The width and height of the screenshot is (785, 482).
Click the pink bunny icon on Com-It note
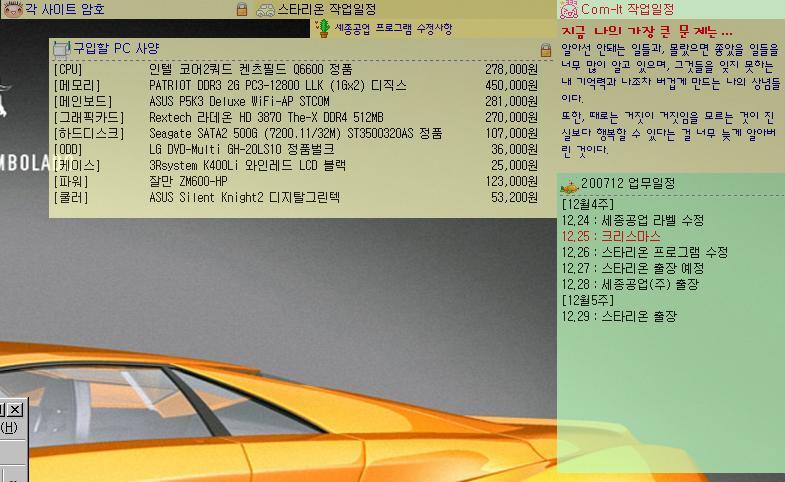click(x=569, y=10)
